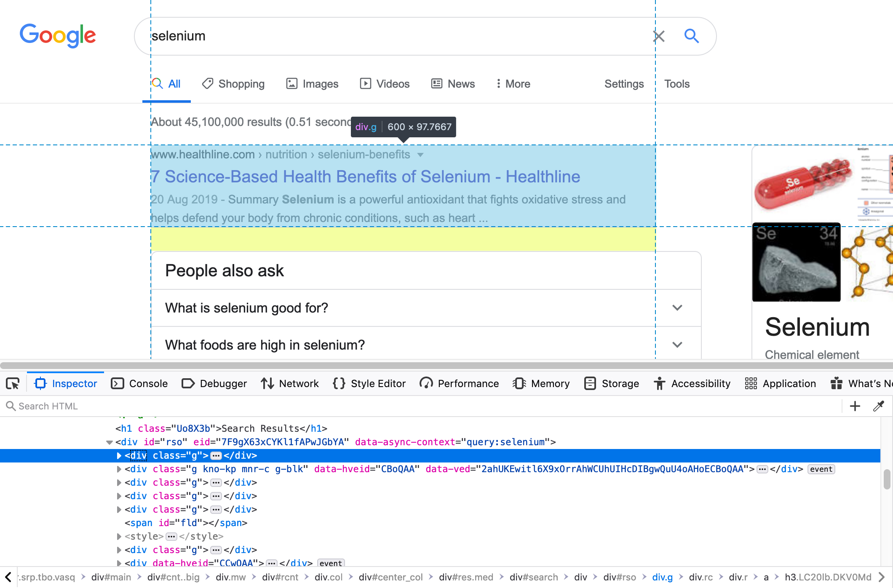
Task: Click the plus icon to add a node
Action: (x=855, y=406)
